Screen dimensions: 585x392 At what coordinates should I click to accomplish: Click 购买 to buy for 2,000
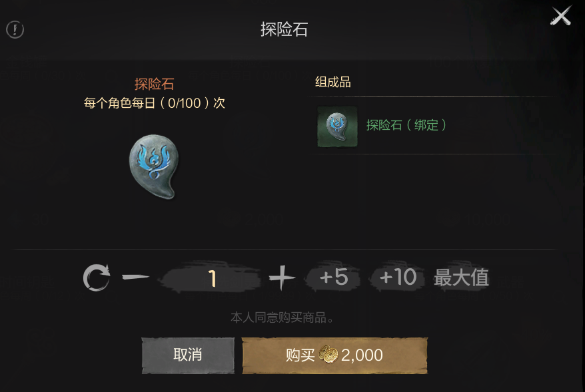tap(334, 355)
